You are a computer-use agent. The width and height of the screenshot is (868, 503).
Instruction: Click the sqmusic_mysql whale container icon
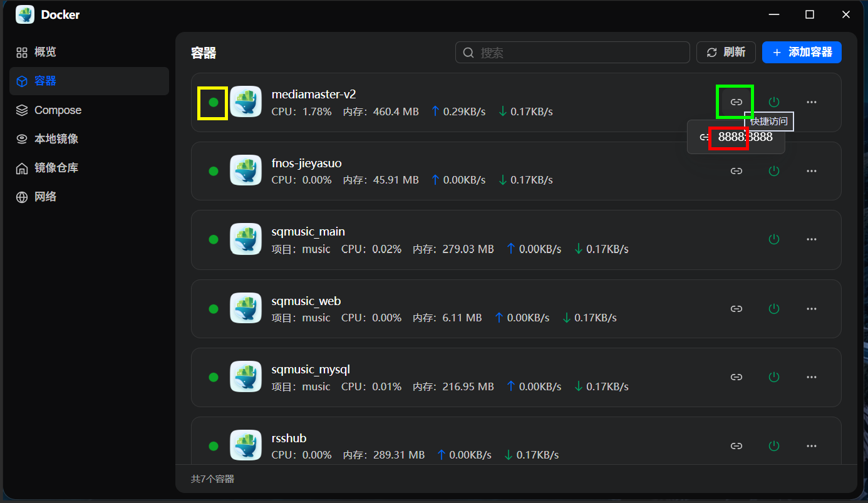[245, 377]
